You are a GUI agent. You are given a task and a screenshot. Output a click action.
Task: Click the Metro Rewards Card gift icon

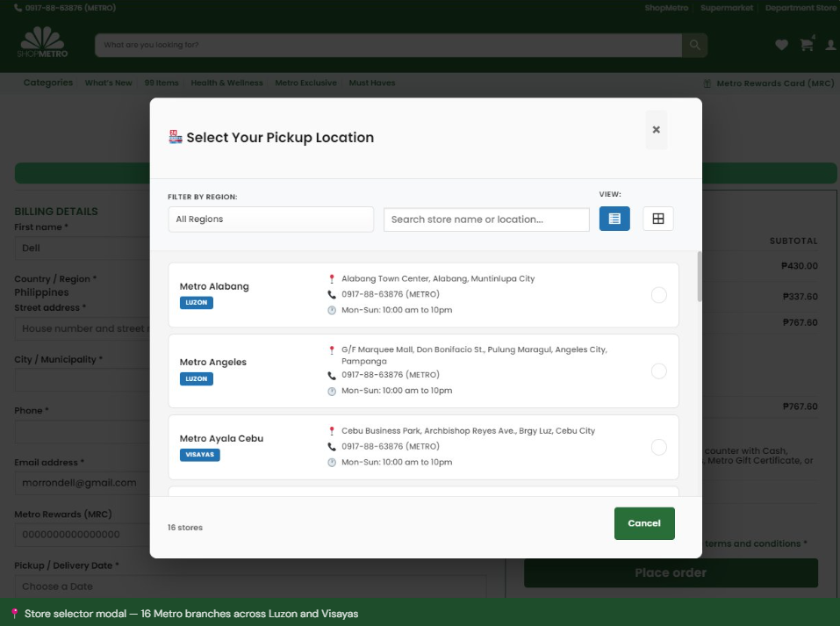coord(707,83)
